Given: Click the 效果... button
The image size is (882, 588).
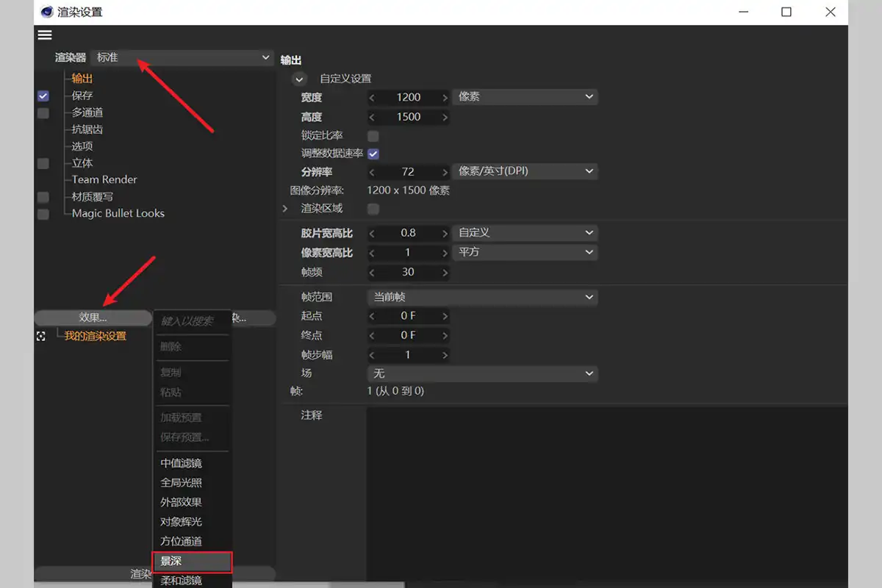Looking at the screenshot, I should pos(93,318).
